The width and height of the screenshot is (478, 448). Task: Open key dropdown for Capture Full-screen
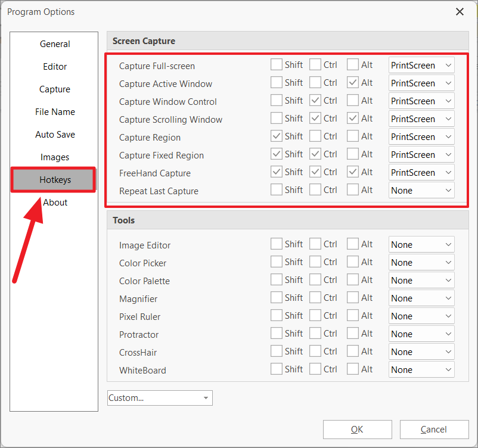pyautogui.click(x=421, y=65)
